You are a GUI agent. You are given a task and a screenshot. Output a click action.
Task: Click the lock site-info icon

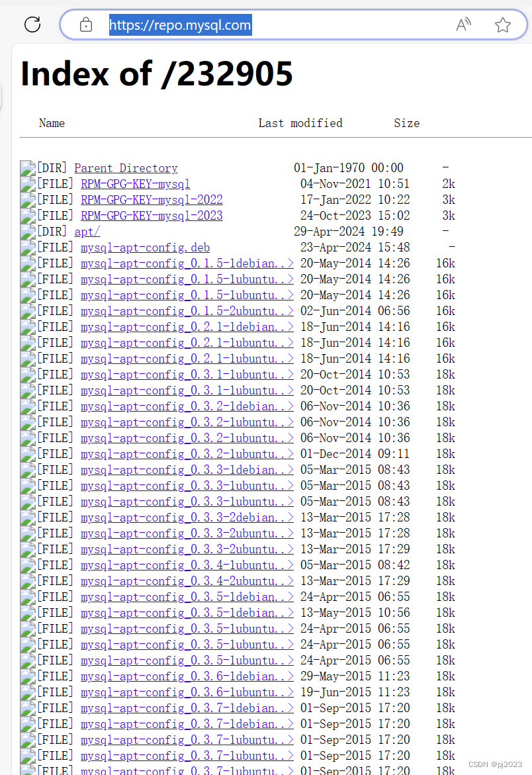86,24
